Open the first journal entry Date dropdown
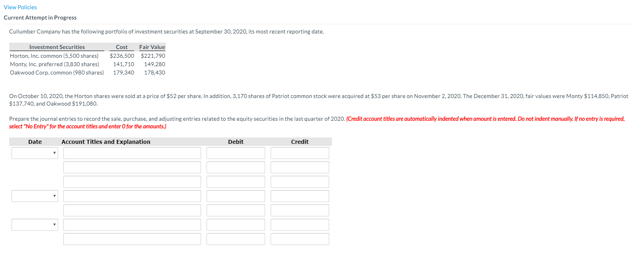 (x=34, y=153)
